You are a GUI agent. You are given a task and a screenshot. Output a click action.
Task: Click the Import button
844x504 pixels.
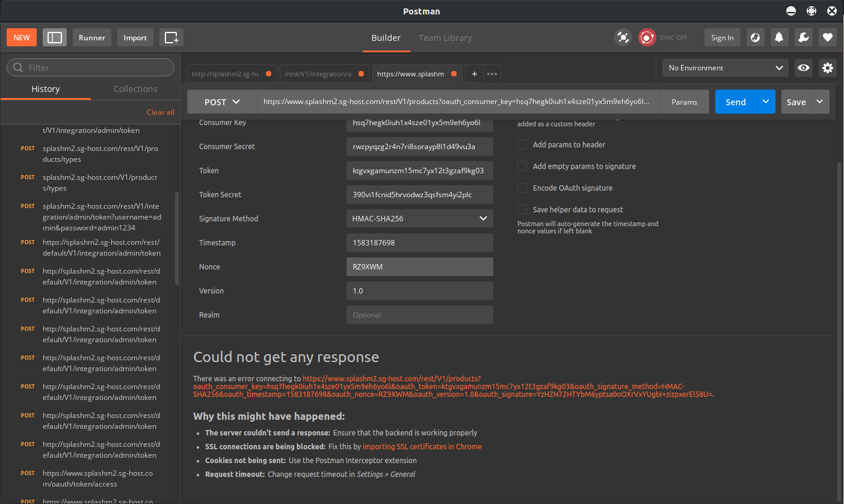pyautogui.click(x=135, y=37)
